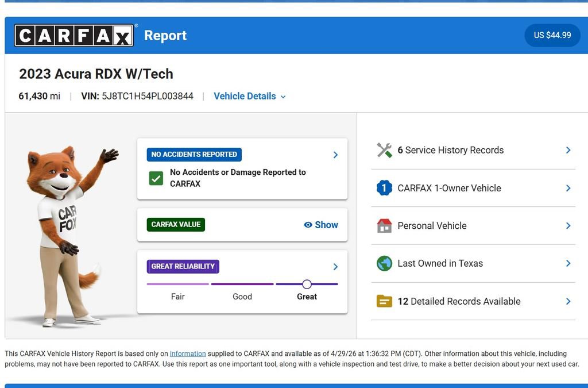
Task: Open chevron for 12 Detailed Records Available
Action: pos(568,301)
